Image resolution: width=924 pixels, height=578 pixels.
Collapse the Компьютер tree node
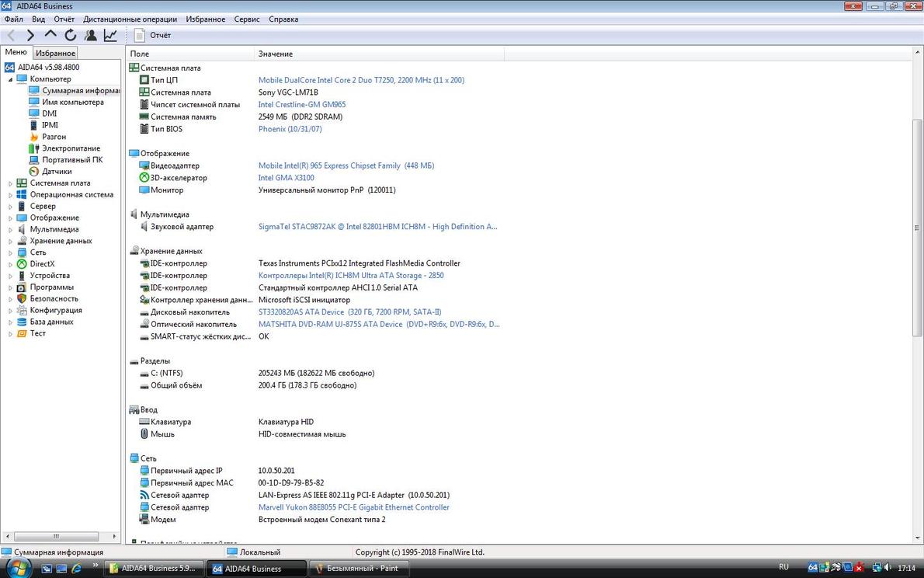(x=10, y=79)
